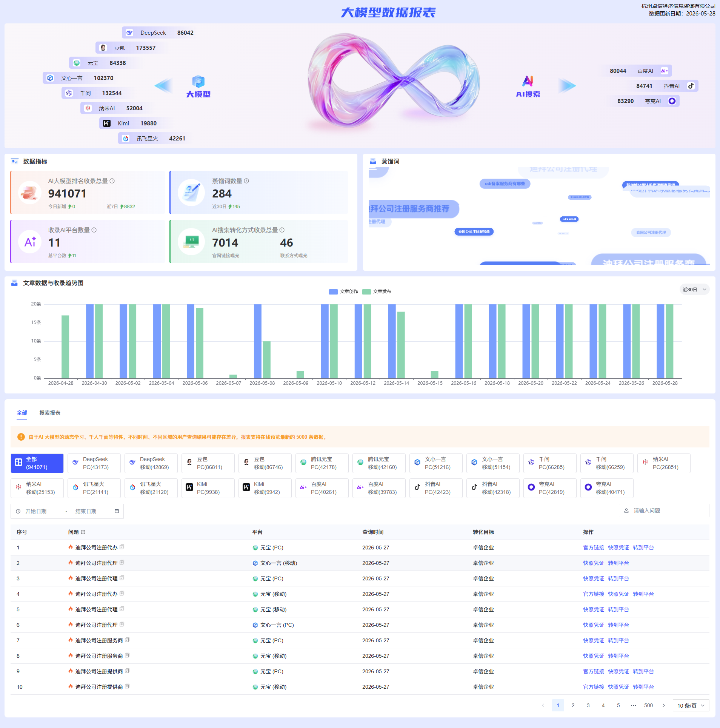
Task: Click the 7014 官网链接曝光 value
Action: 225,242
